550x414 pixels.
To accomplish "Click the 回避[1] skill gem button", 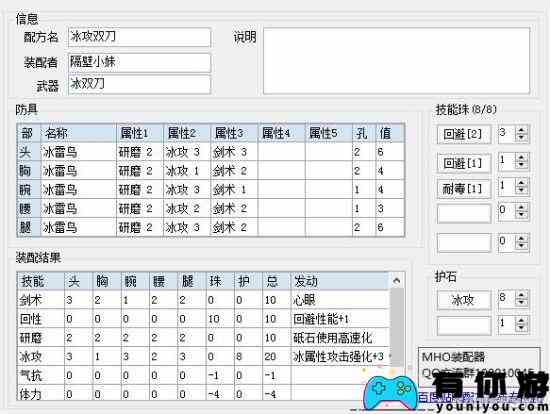I will pyautogui.click(x=464, y=163).
